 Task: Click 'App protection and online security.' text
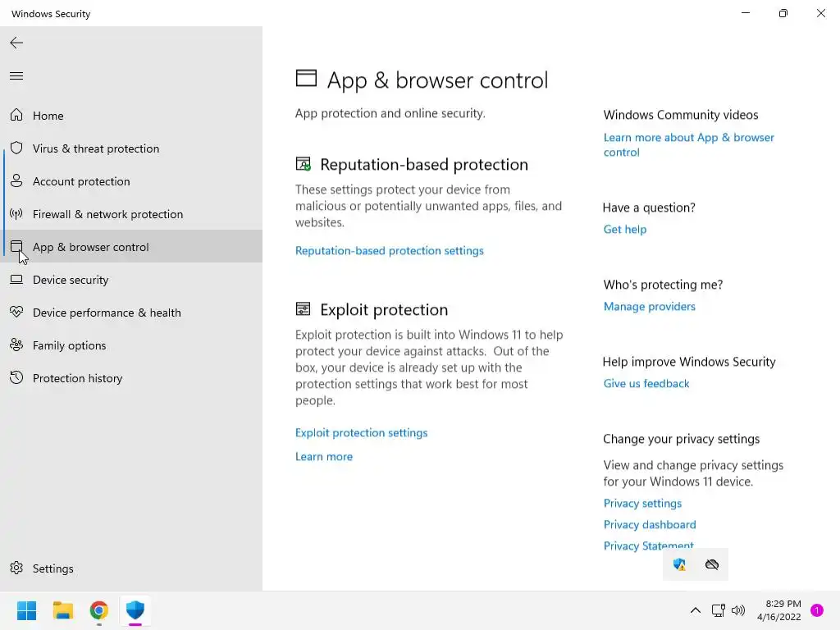tap(390, 113)
